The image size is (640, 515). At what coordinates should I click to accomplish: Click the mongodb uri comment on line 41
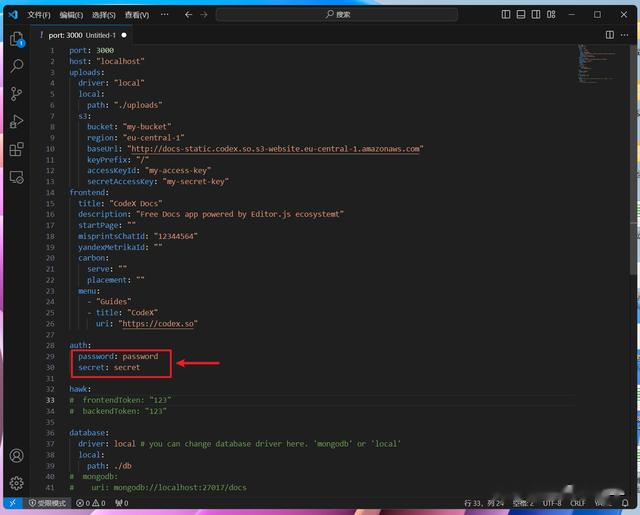point(158,488)
